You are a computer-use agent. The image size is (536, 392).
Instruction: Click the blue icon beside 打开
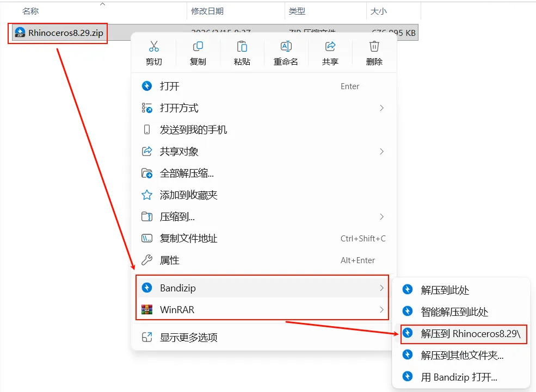click(147, 86)
